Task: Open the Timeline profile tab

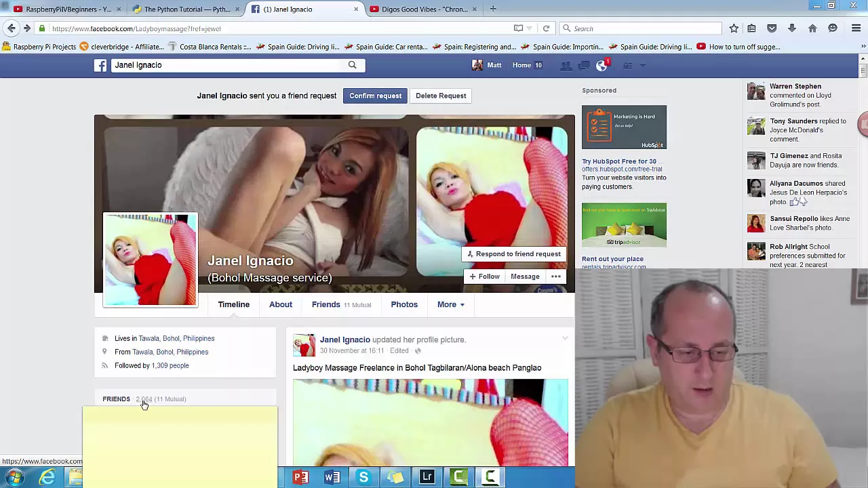Action: pos(234,304)
